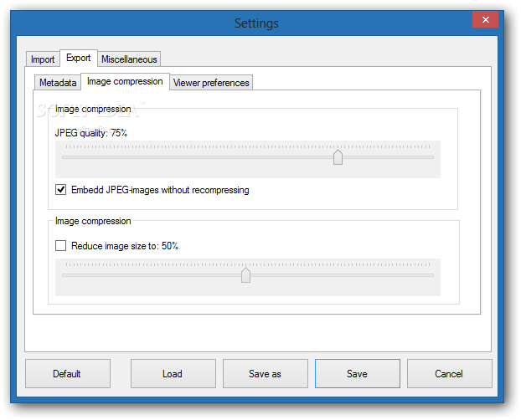Open the Miscellaneous tab
The height and width of the screenshot is (420, 521).
pos(129,59)
